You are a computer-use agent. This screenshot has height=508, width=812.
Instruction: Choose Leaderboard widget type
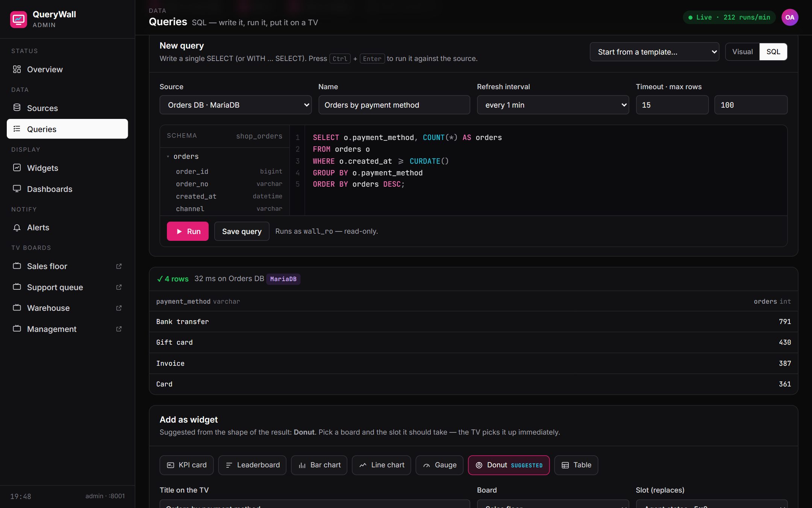click(252, 465)
